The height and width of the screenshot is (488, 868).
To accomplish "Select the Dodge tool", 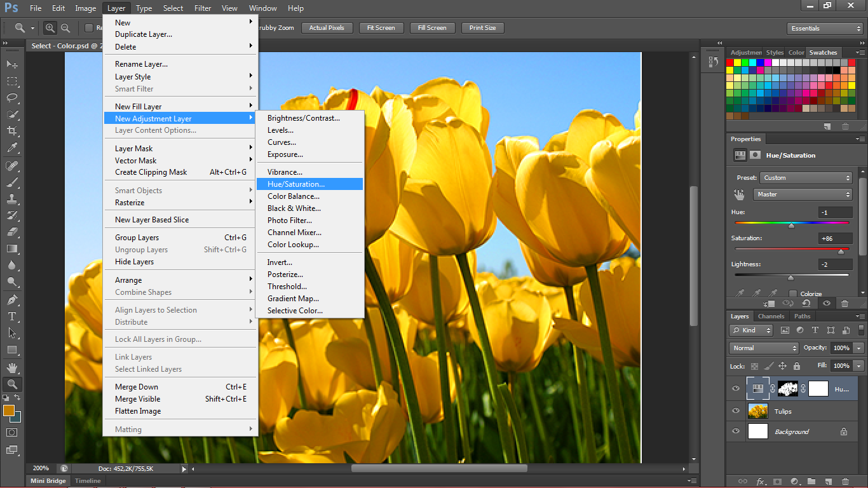I will click(12, 281).
